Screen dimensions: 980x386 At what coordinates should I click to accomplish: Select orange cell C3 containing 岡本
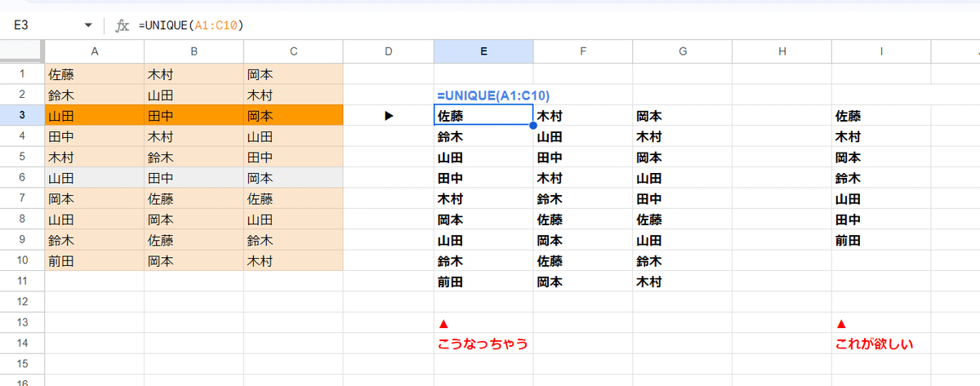pyautogui.click(x=293, y=116)
